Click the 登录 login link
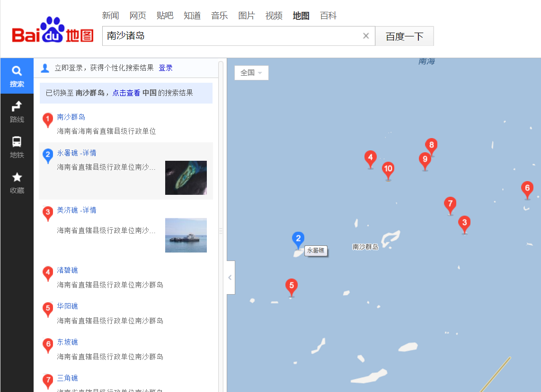The width and height of the screenshot is (541, 392). [166, 68]
